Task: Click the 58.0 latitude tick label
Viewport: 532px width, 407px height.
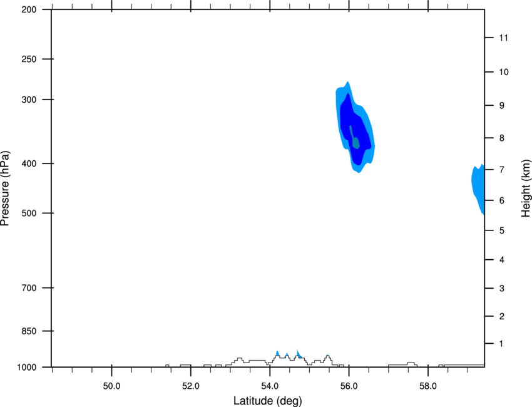Action: click(x=428, y=386)
